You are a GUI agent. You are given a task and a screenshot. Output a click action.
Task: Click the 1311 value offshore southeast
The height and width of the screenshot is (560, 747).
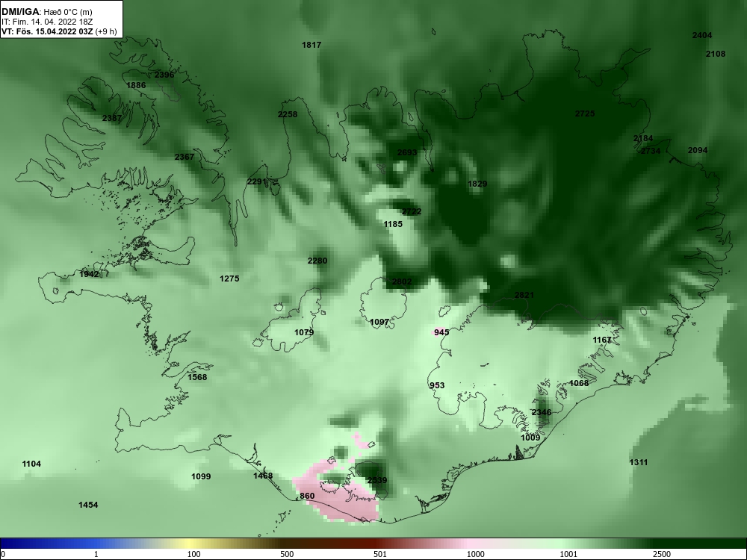(x=639, y=462)
